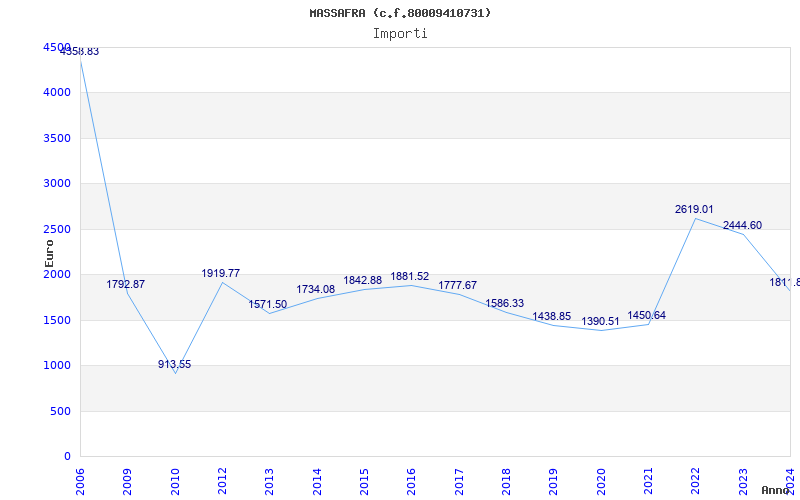Select data label 1881.52
Screen dimensions: 800x500
tap(410, 277)
